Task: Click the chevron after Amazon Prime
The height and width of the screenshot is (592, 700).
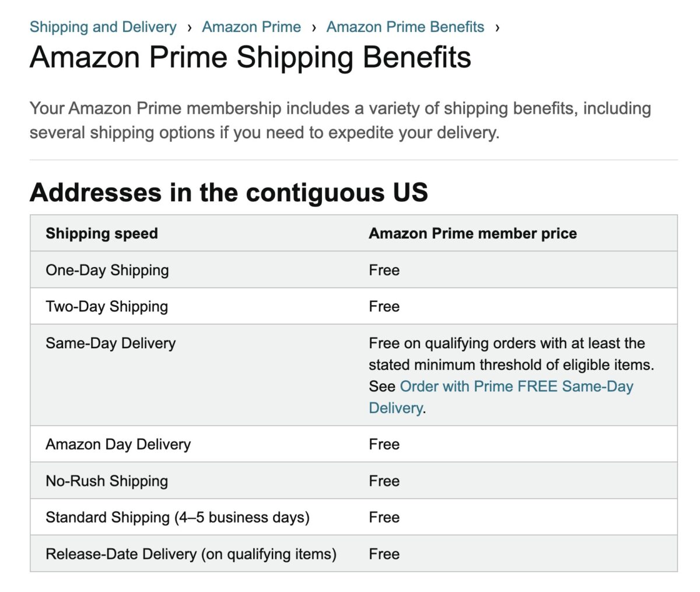Action: 314,27
